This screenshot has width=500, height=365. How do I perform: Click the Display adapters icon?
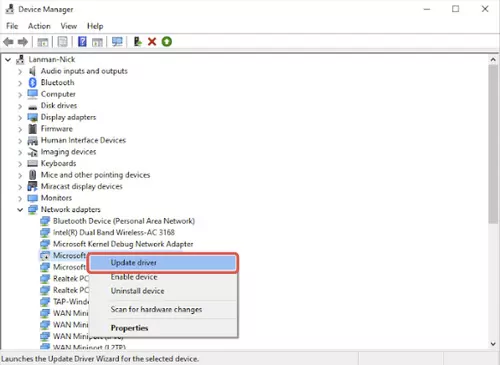(x=33, y=117)
